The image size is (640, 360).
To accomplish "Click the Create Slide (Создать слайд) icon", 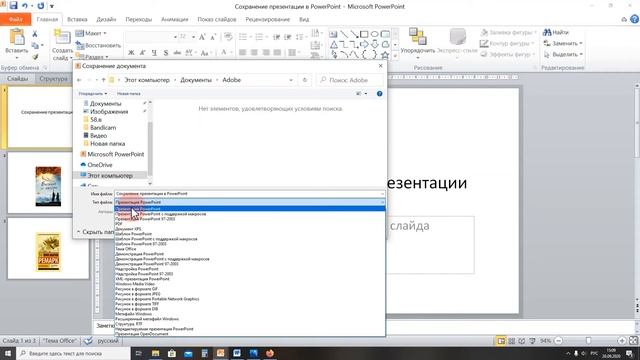I will pos(62,37).
